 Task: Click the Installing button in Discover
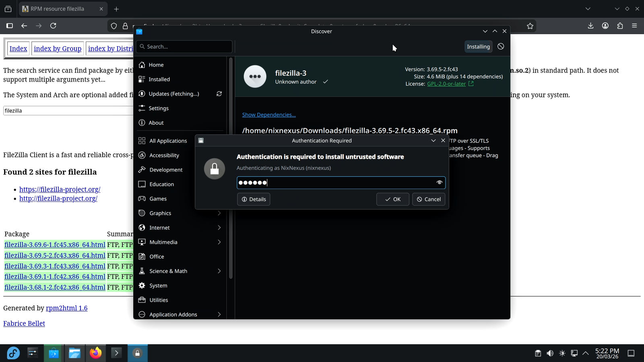point(478,47)
